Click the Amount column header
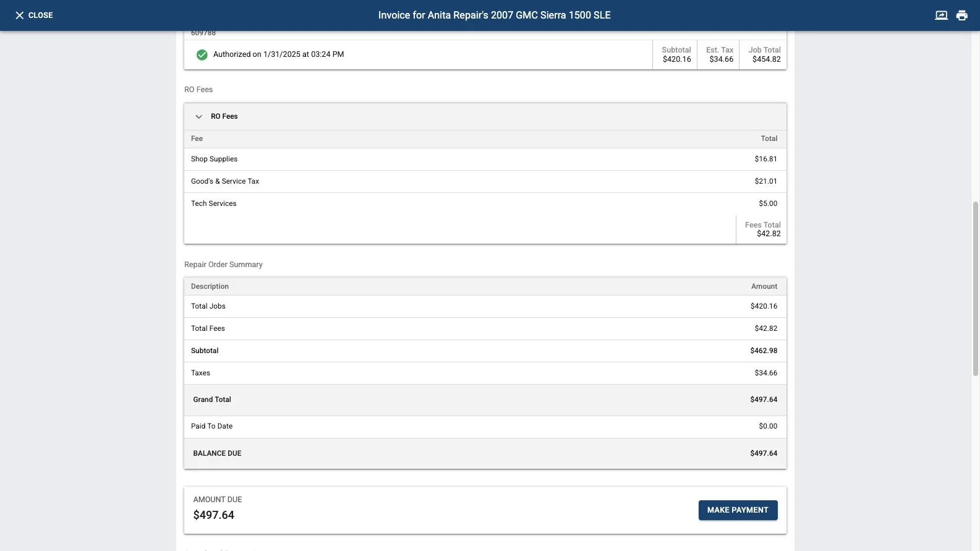This screenshot has height=551, width=980. [x=764, y=286]
